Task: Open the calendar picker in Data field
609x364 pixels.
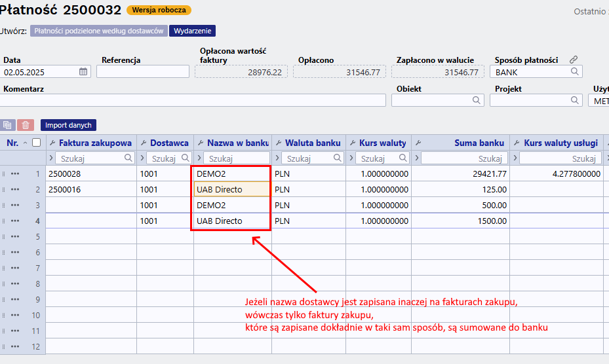Action: pyautogui.click(x=83, y=72)
